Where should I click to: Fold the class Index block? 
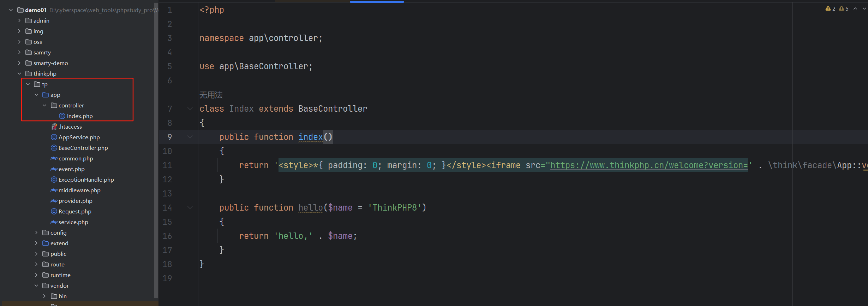pos(190,109)
